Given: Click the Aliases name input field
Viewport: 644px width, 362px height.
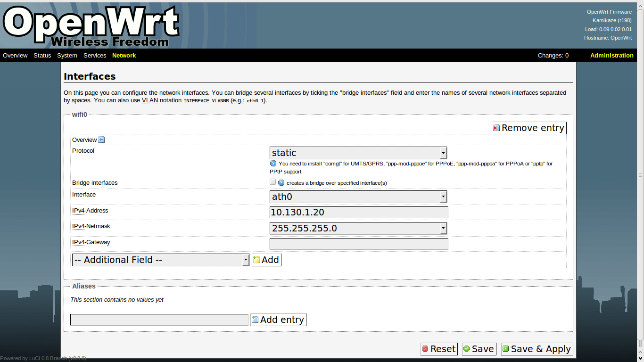Looking at the screenshot, I should coord(159,320).
